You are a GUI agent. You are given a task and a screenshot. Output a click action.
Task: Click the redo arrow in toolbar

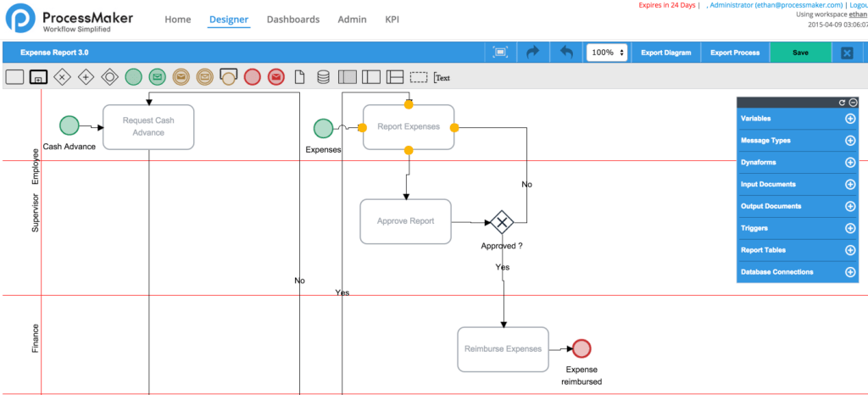pyautogui.click(x=532, y=53)
